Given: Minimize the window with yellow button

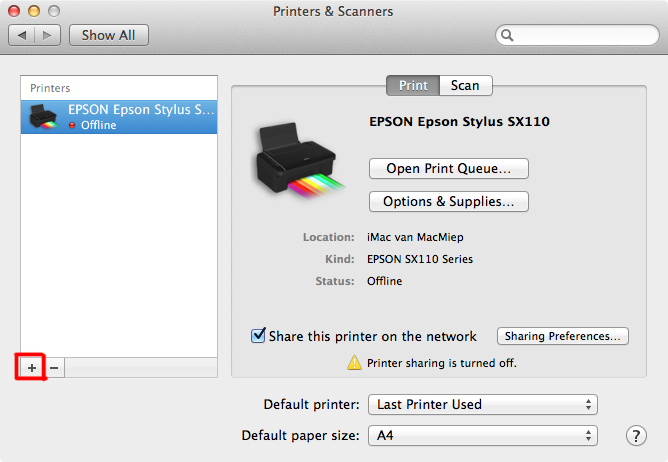Looking at the screenshot, I should click(34, 11).
